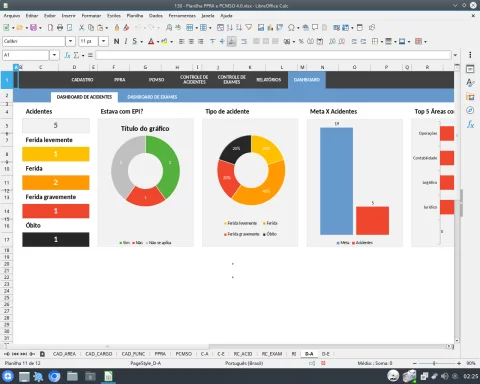Viewport: 480px width, 384px height.
Task: Open the sidebar Properties panel icon
Action: [470, 69]
